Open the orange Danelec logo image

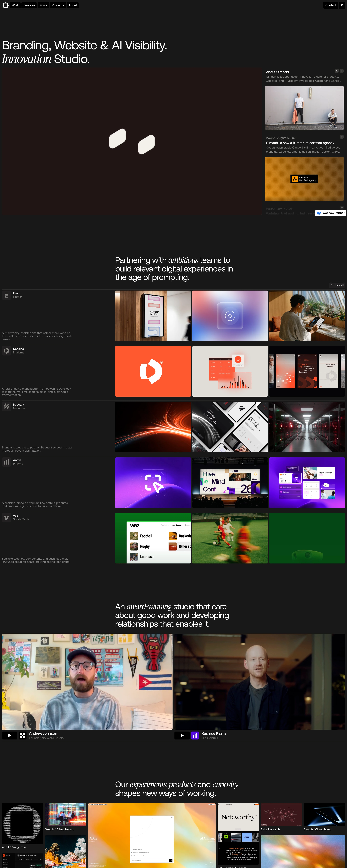click(x=153, y=371)
